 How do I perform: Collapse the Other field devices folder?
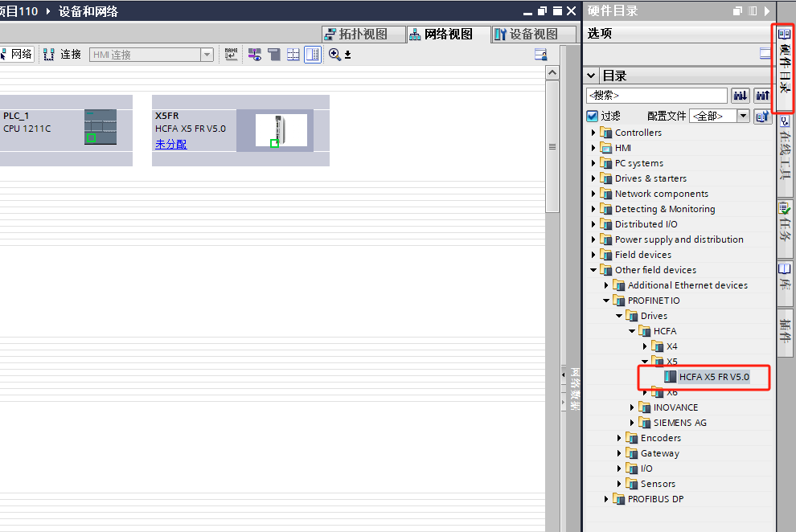click(593, 270)
